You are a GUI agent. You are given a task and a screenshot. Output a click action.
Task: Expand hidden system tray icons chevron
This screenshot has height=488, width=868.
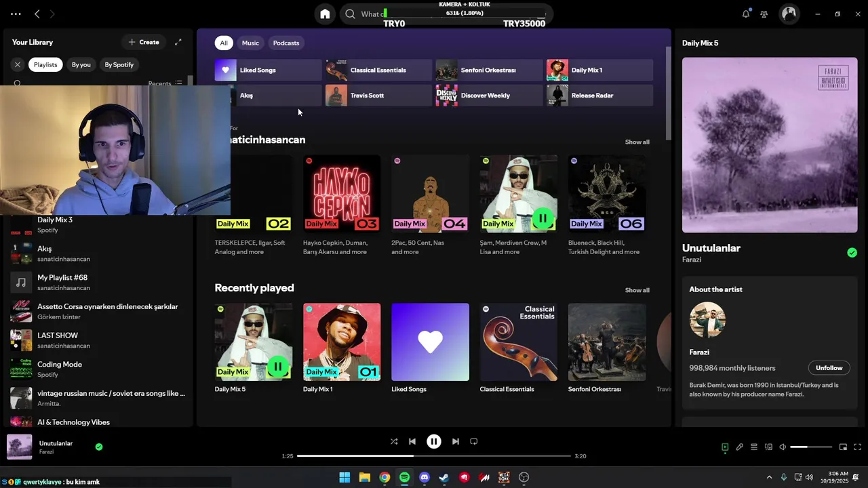click(x=769, y=477)
